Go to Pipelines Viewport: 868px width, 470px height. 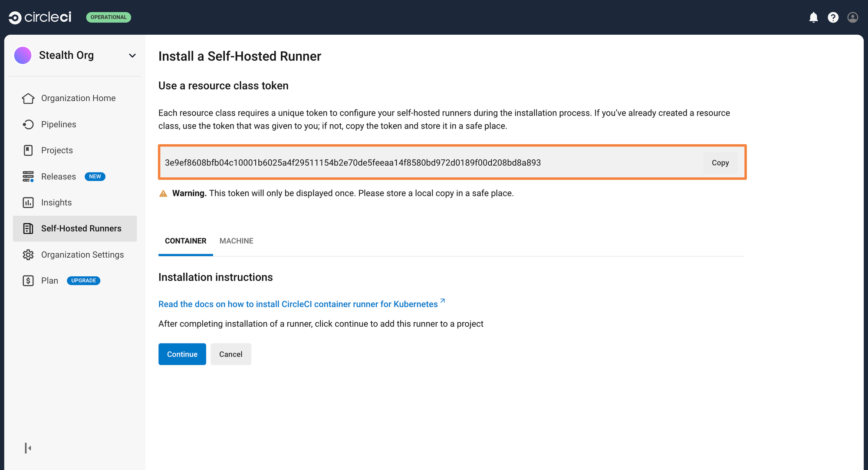tap(75, 124)
